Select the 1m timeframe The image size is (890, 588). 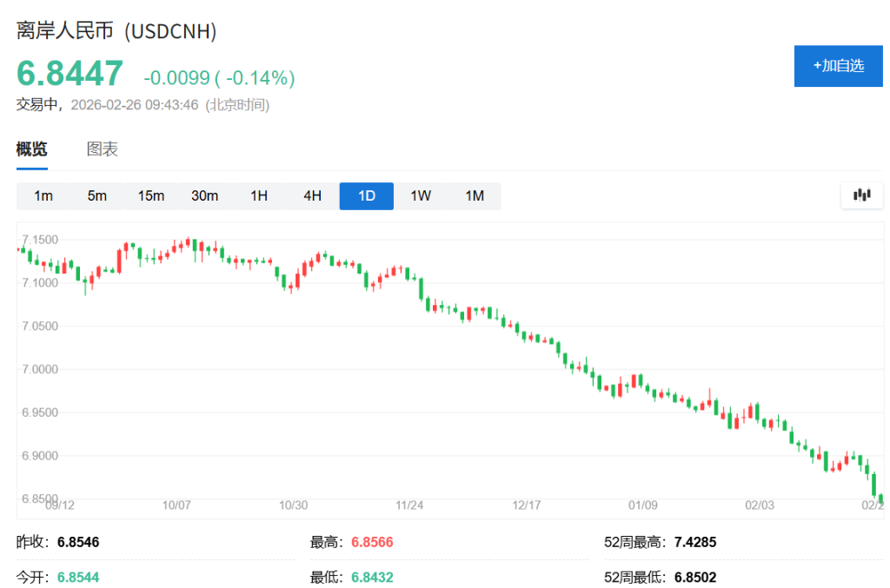coord(43,195)
